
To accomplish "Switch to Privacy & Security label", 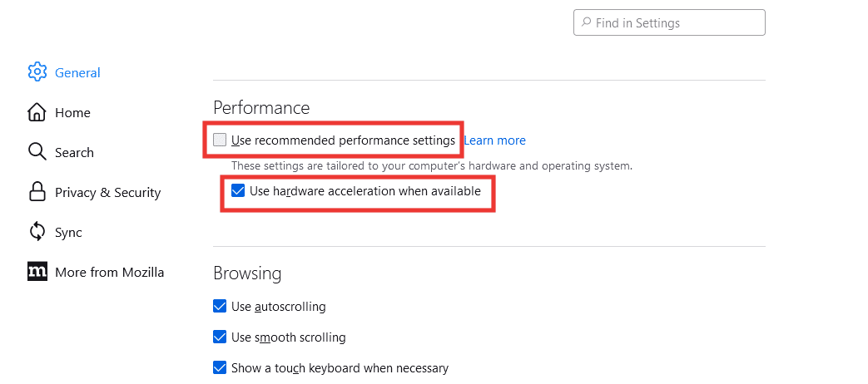I will pyautogui.click(x=108, y=192).
